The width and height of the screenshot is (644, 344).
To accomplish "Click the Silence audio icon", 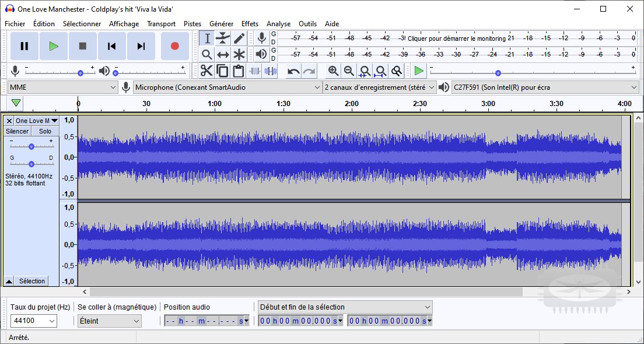I will 271,71.
